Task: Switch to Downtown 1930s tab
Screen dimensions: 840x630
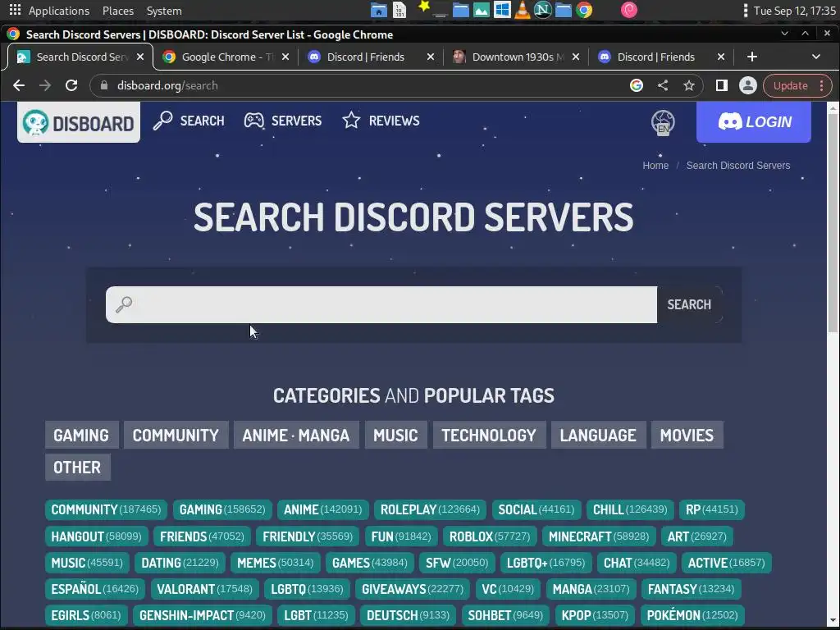Action: tap(516, 57)
